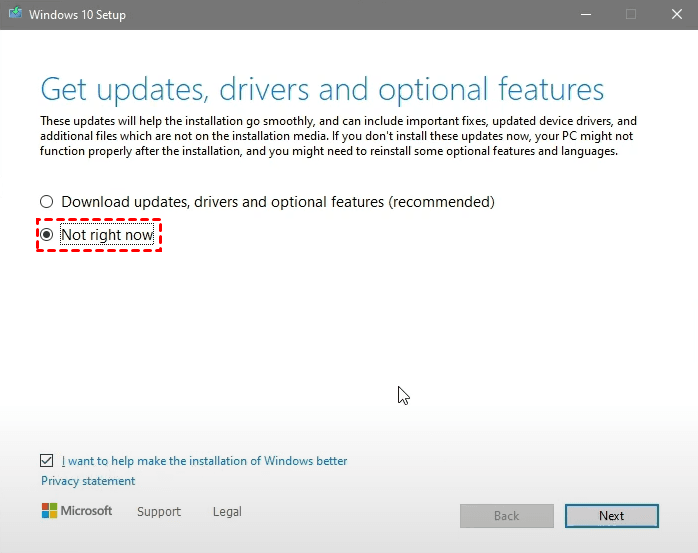Click the Windows 10 Setup title icon
This screenshot has width=698, height=553.
15,13
